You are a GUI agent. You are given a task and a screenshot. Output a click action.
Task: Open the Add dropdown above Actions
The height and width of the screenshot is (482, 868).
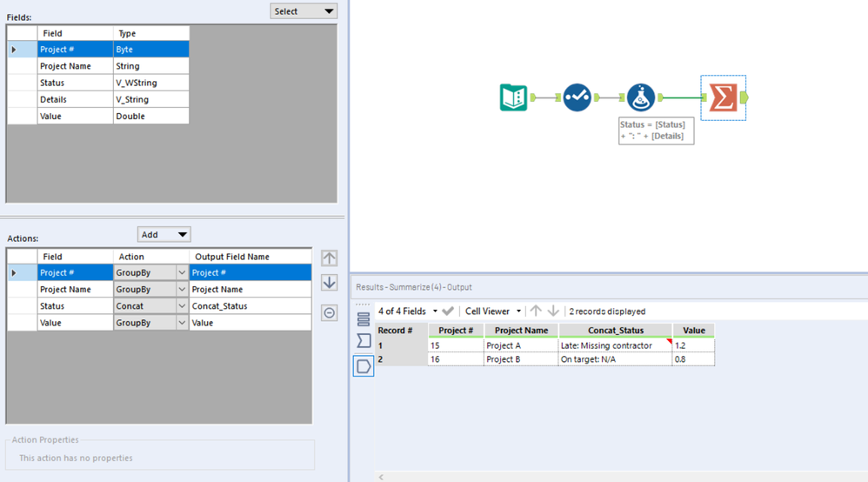164,235
